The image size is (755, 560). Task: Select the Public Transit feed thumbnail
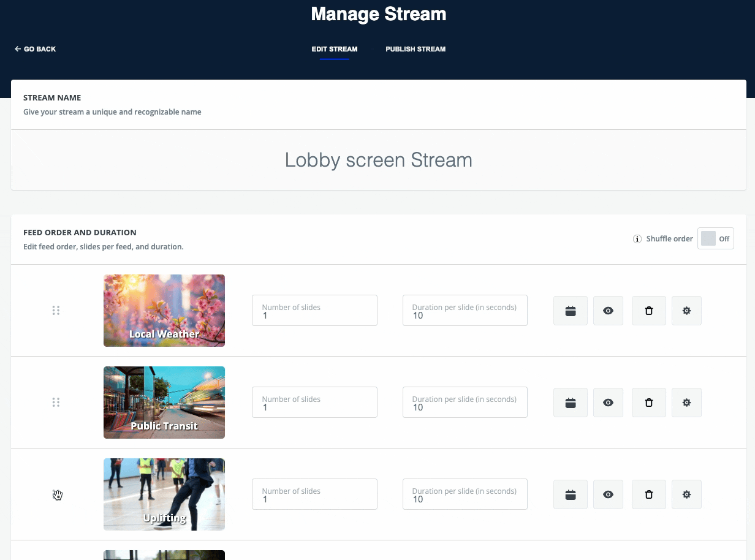[x=164, y=403]
